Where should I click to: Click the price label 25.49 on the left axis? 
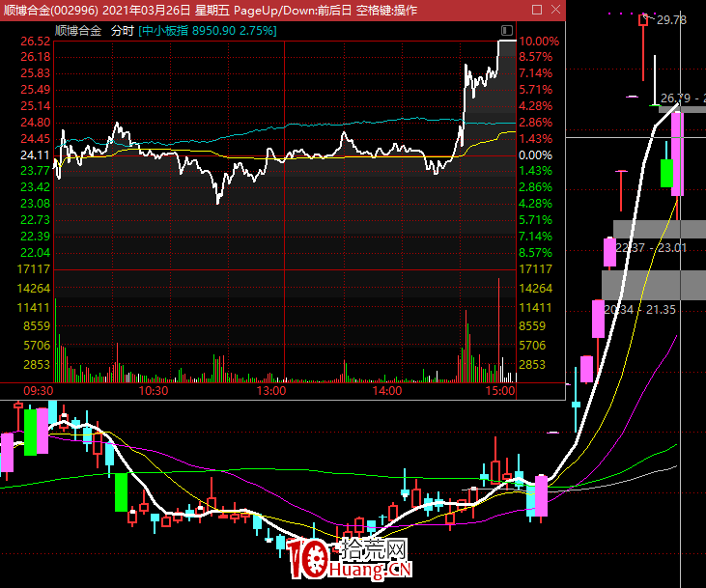[36, 90]
